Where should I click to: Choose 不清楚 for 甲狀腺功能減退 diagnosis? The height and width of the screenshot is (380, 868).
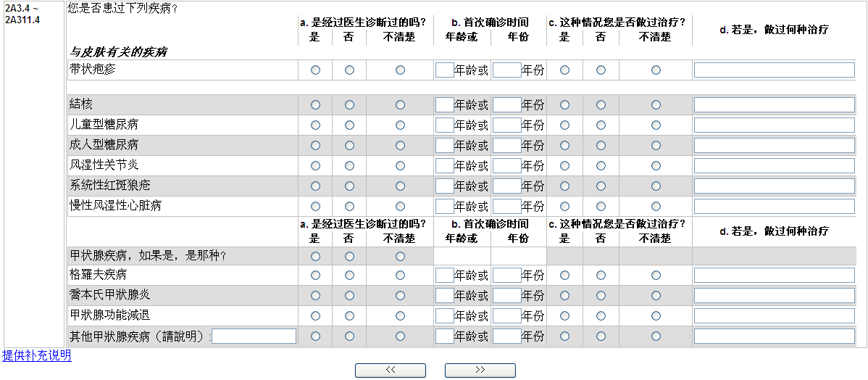[x=400, y=316]
